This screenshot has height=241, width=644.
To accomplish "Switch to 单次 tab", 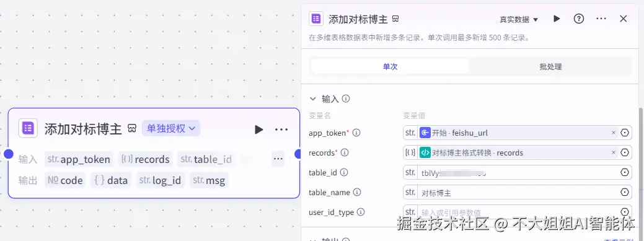I will point(390,66).
